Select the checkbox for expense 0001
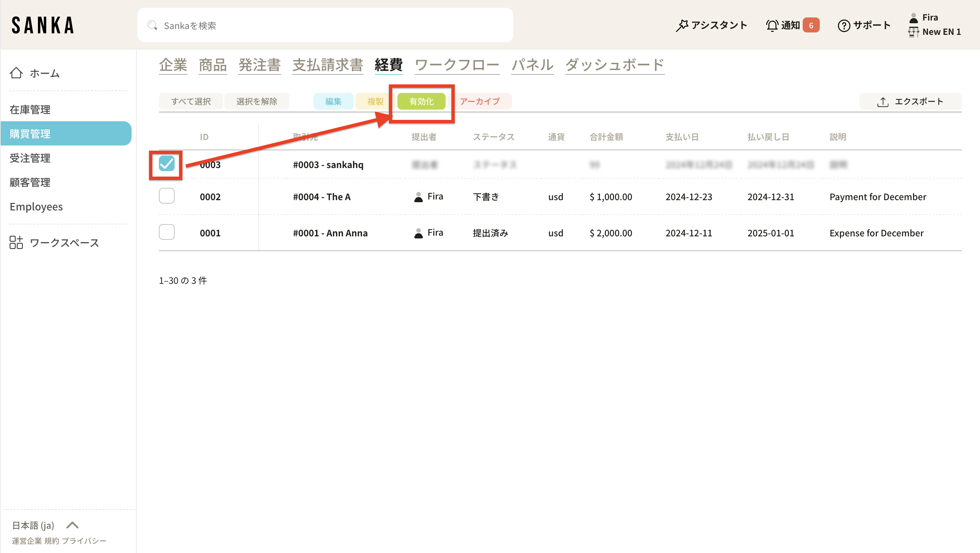Screen dimensions: 980x553 [x=167, y=232]
